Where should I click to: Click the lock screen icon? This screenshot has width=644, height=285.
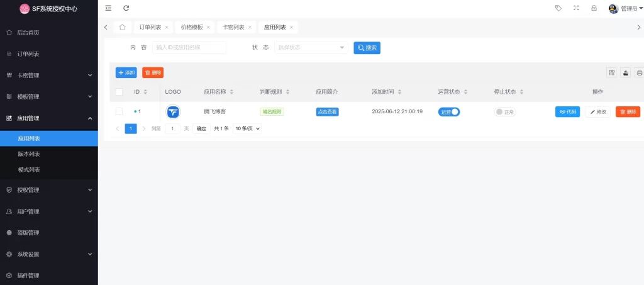click(x=594, y=8)
